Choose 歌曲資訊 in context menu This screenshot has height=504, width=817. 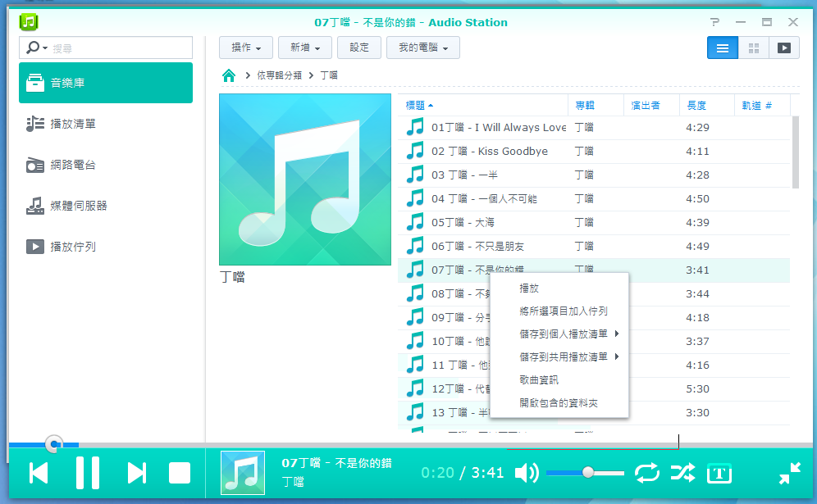click(559, 379)
